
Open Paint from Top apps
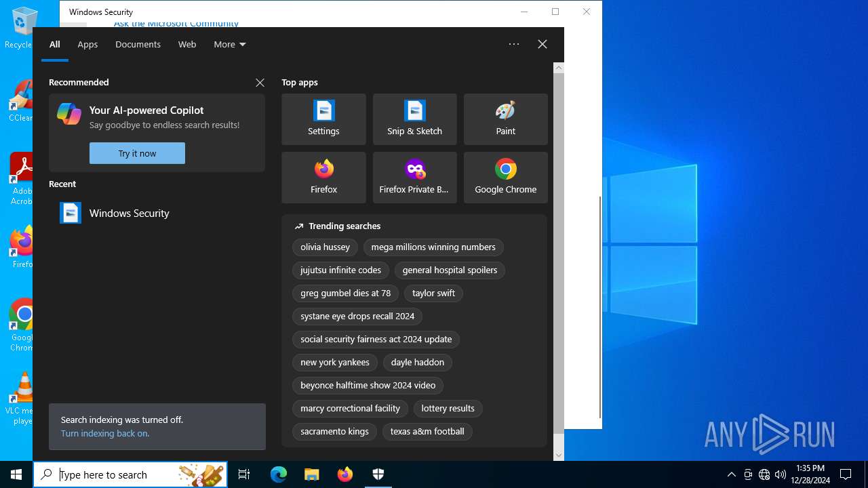point(505,119)
